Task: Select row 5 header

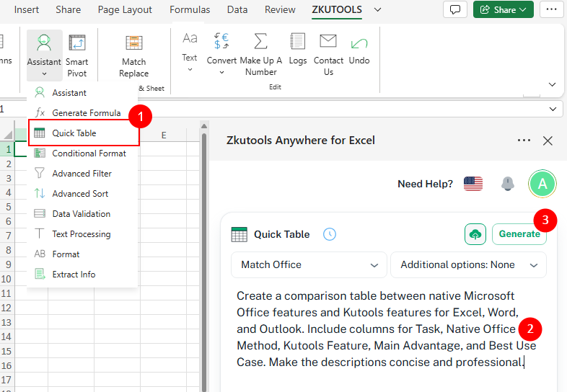Action: pos(8,207)
